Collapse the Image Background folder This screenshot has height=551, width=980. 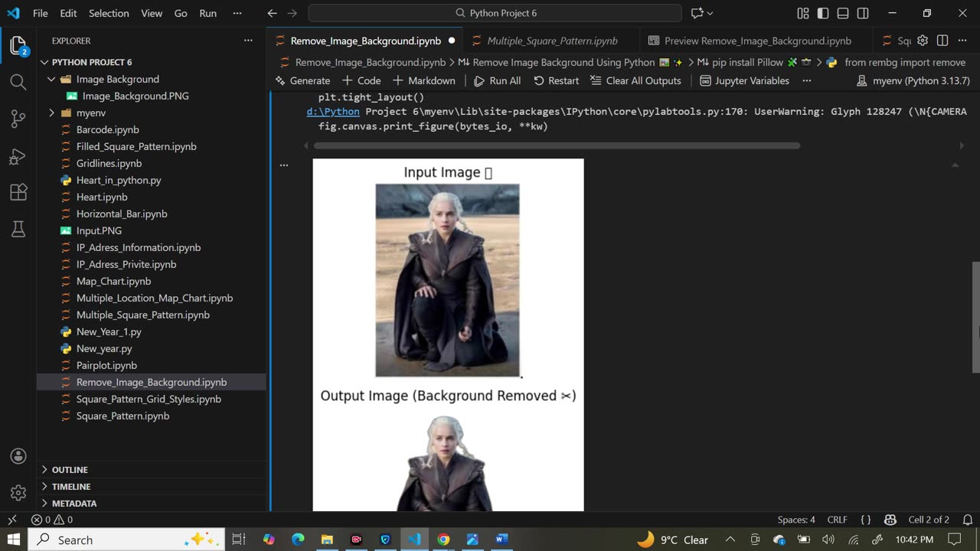coord(152,79)
